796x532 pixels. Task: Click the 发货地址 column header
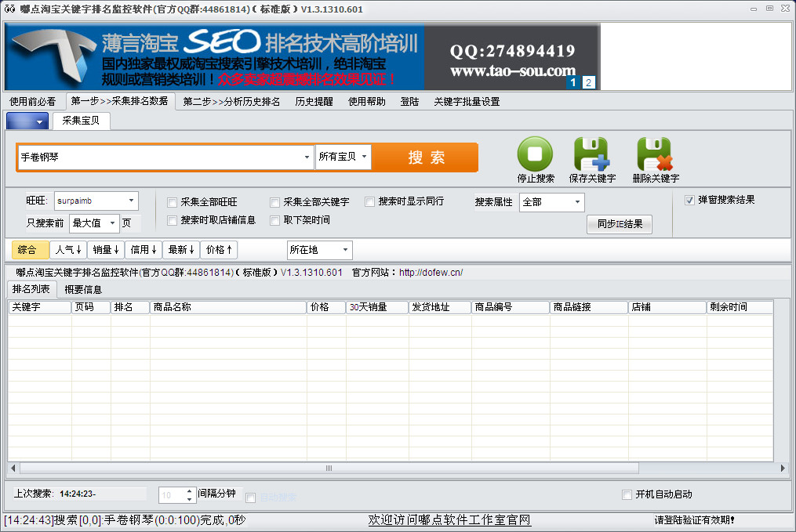(x=440, y=307)
